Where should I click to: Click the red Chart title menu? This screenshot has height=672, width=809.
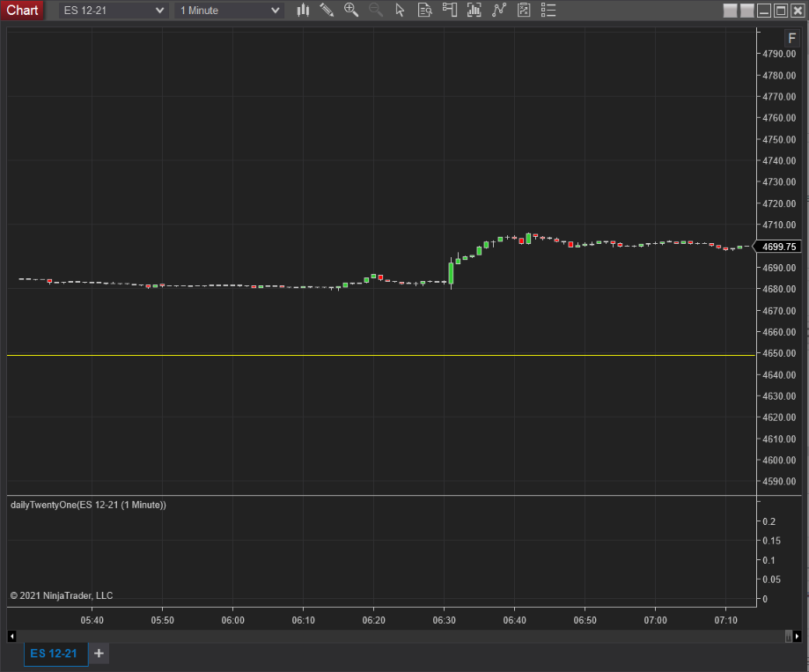point(22,11)
